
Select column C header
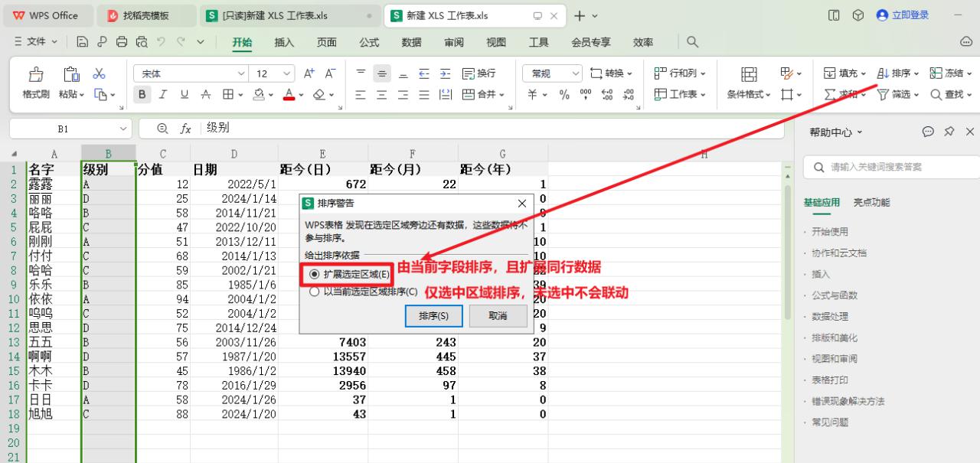tap(163, 154)
